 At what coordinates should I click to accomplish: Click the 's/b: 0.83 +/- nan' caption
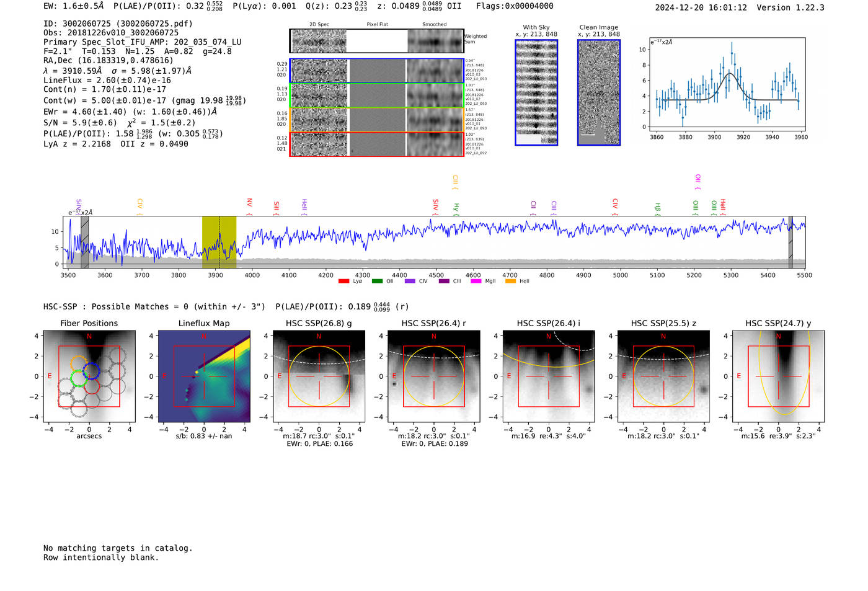coord(204,436)
